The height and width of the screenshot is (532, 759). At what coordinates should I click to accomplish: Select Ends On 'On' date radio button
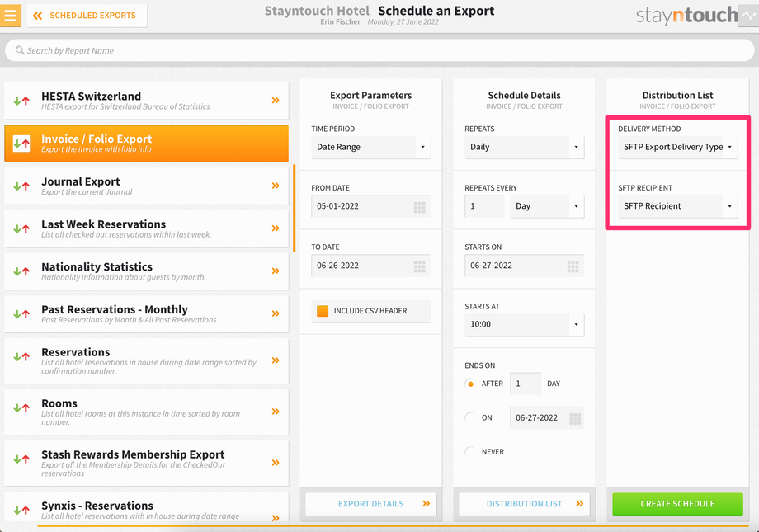tap(470, 417)
